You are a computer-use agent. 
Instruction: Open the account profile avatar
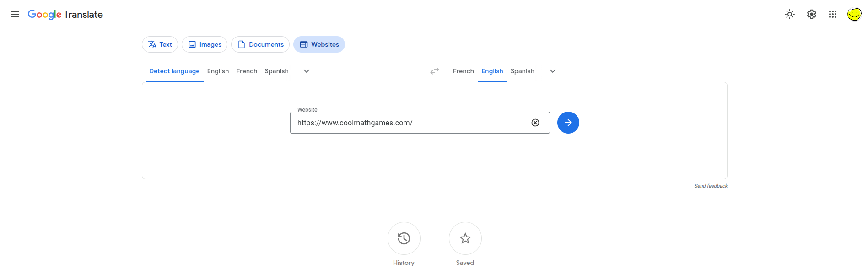coord(854,14)
